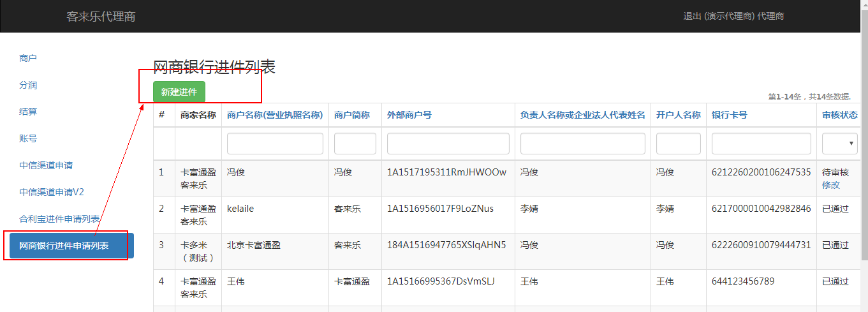
Task: Open 中信渠道申请V2 in the sidebar
Action: point(52,192)
